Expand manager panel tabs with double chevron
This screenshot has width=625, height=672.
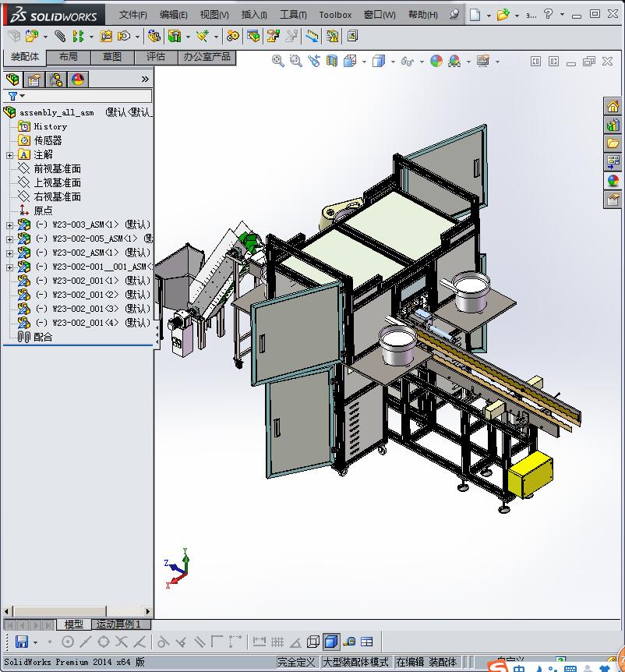(x=145, y=80)
